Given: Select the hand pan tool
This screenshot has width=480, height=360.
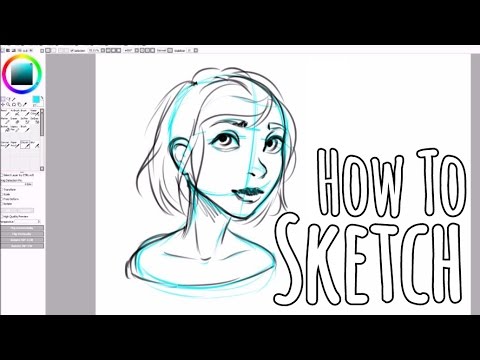Looking at the screenshot, I should 19,104.
